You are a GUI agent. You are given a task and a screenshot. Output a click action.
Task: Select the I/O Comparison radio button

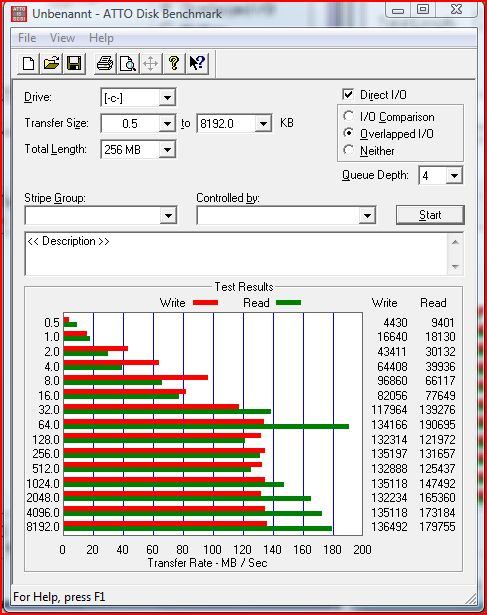(348, 116)
